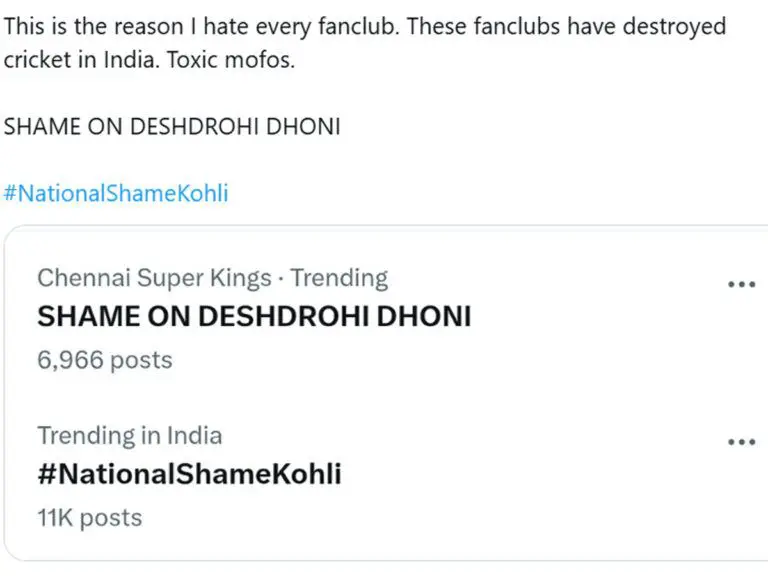Click the 6,966 posts count

tap(105, 360)
